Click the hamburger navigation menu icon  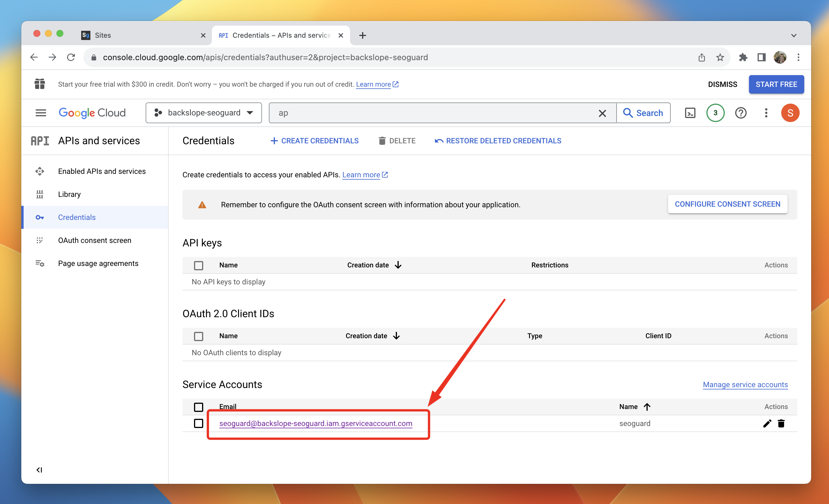pos(41,113)
